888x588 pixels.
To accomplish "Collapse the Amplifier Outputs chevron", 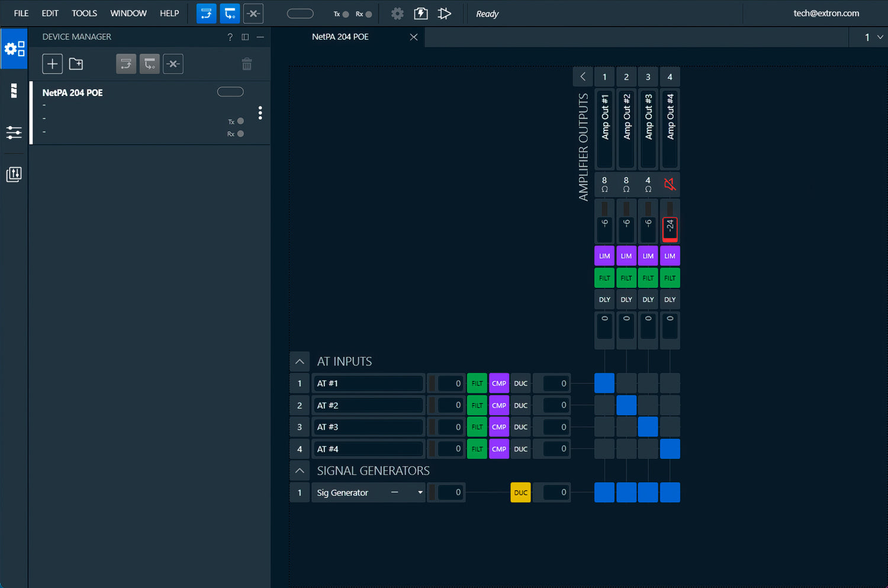I will [583, 77].
